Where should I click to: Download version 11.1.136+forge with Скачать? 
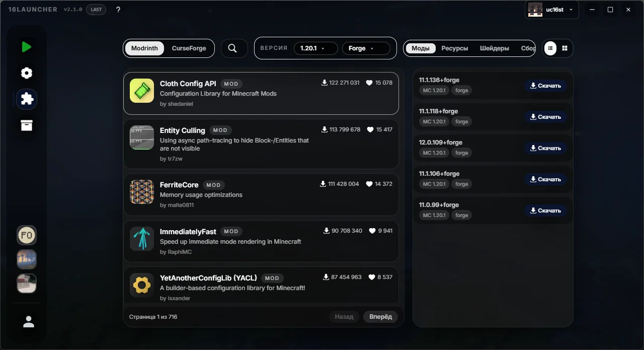[545, 86]
